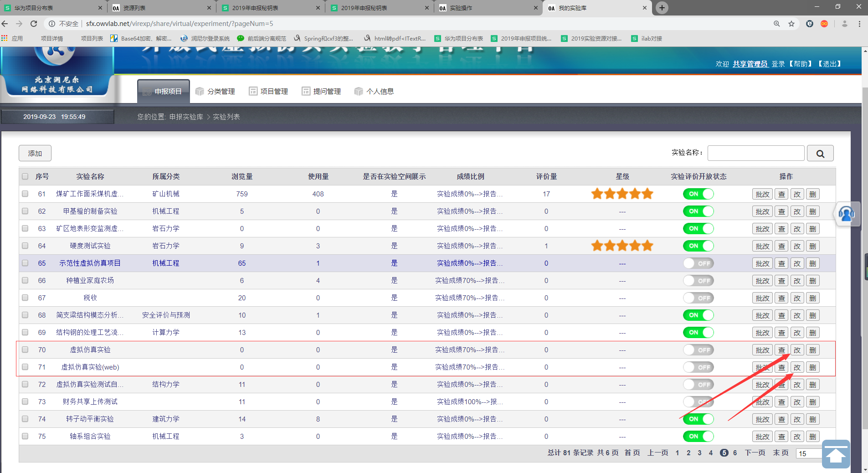
Task: Turn off evaluation switch for row 74
Action: click(698, 419)
